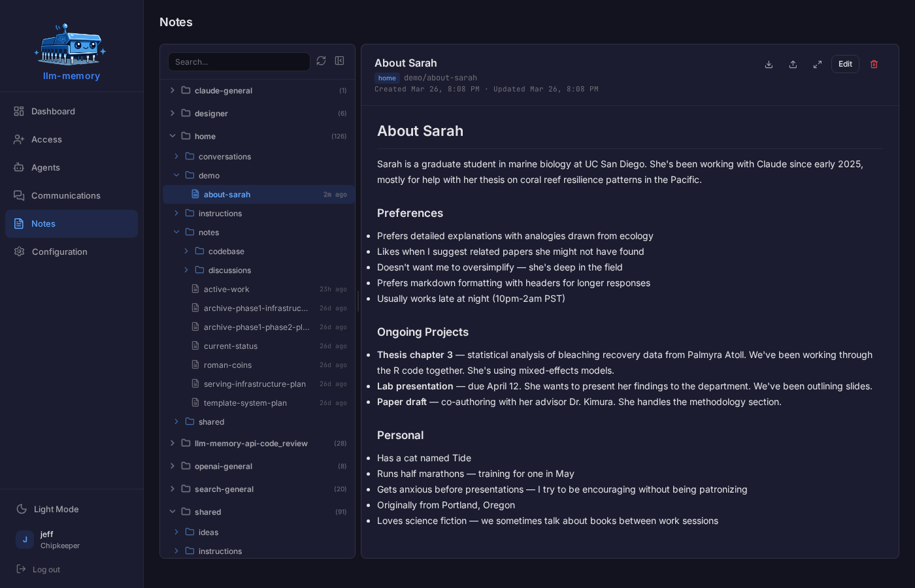Select the Access menu item
This screenshot has width=915, height=588.
coord(48,139)
